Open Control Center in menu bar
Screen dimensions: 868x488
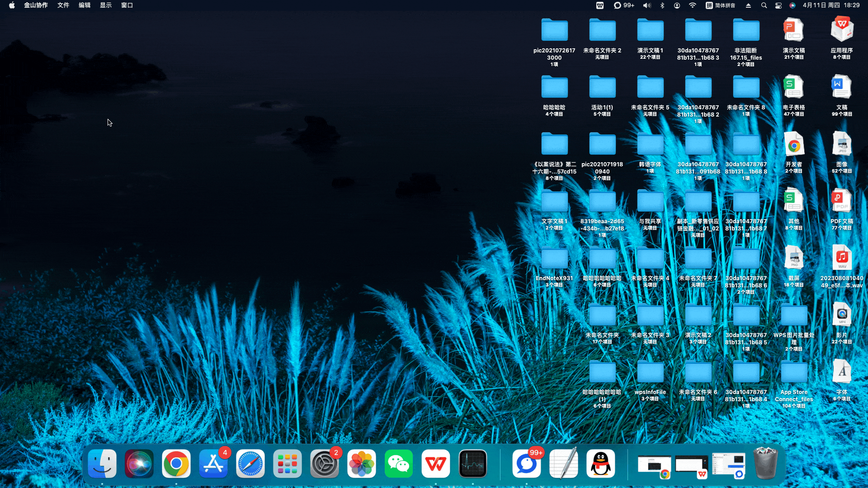[778, 5]
